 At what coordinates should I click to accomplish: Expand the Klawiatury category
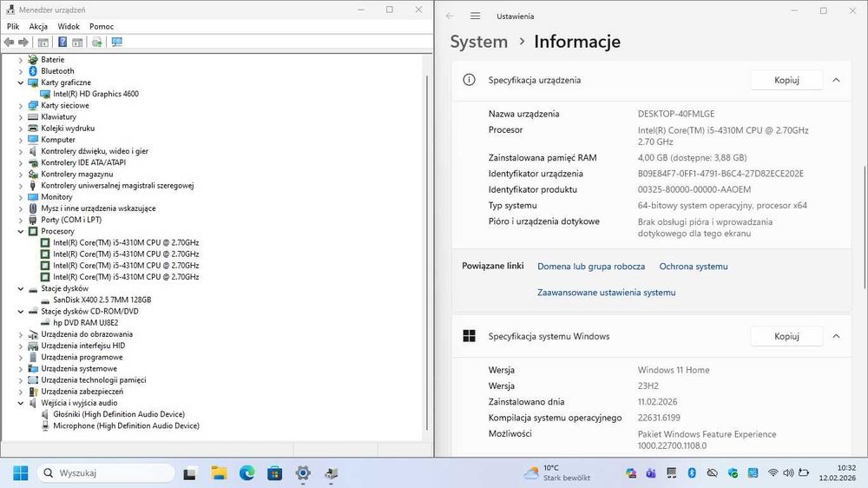pos(21,117)
